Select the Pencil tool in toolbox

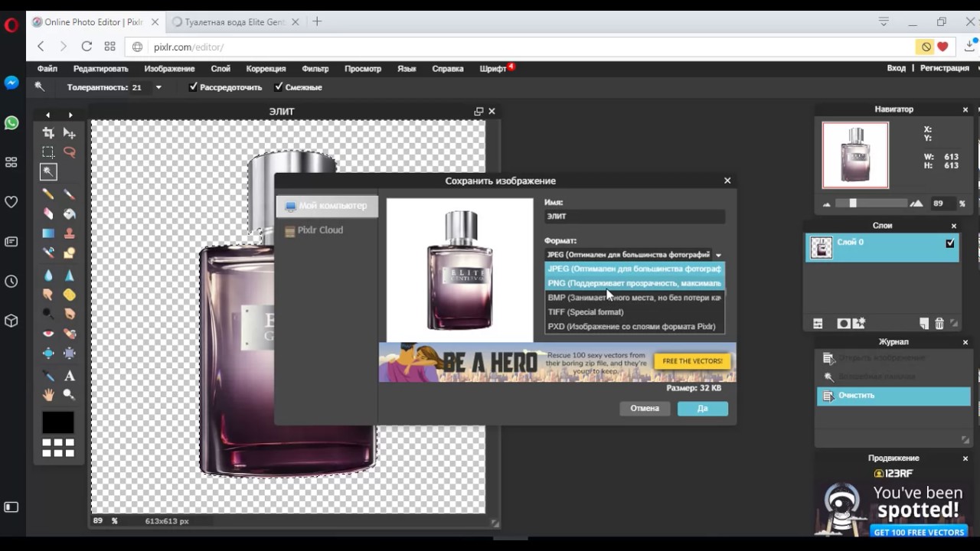tap(48, 194)
